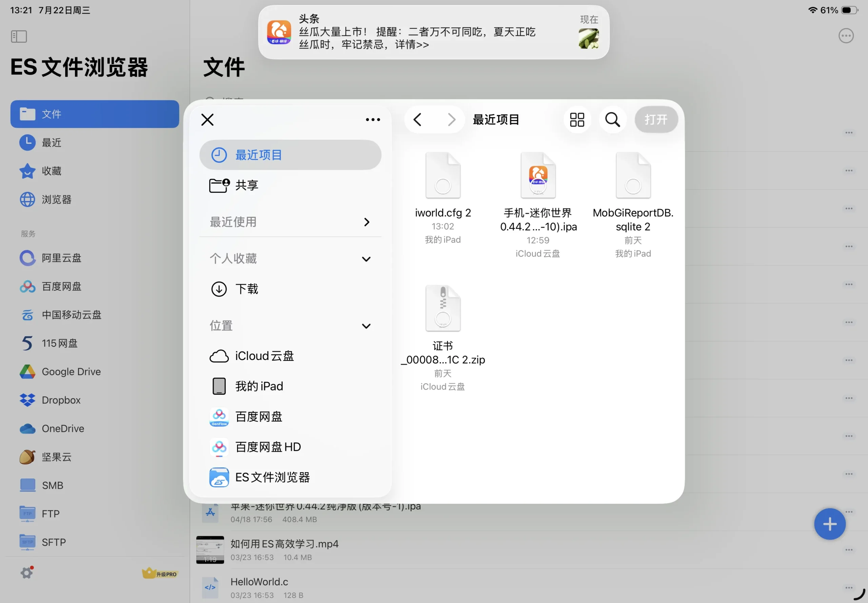
Task: Open the 头条 notification banner
Action: tap(433, 32)
